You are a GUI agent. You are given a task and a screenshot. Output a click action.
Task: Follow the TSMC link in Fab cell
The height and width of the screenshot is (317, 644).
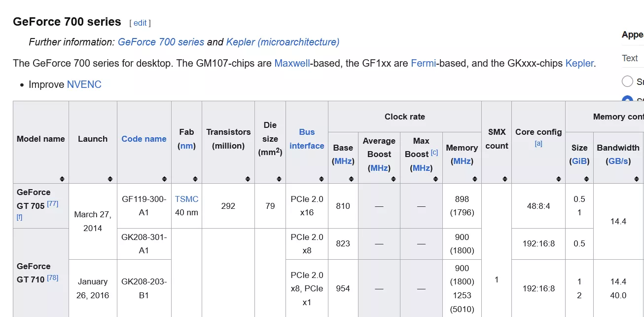[186, 199]
